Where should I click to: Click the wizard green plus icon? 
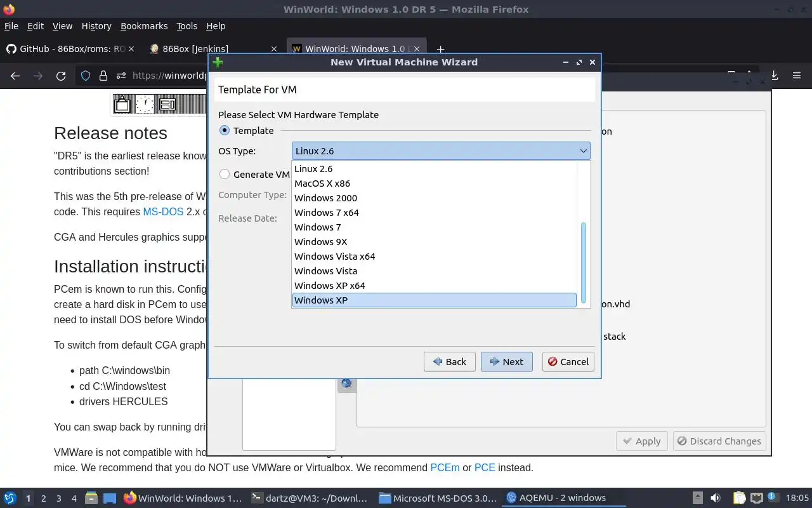pyautogui.click(x=218, y=62)
